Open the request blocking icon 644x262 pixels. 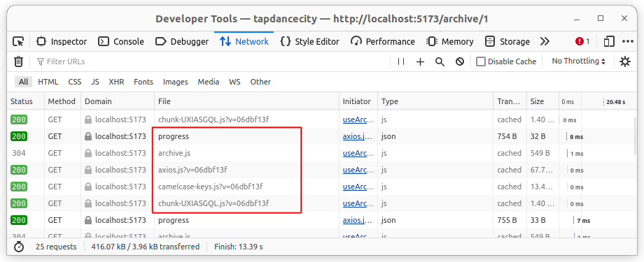460,61
